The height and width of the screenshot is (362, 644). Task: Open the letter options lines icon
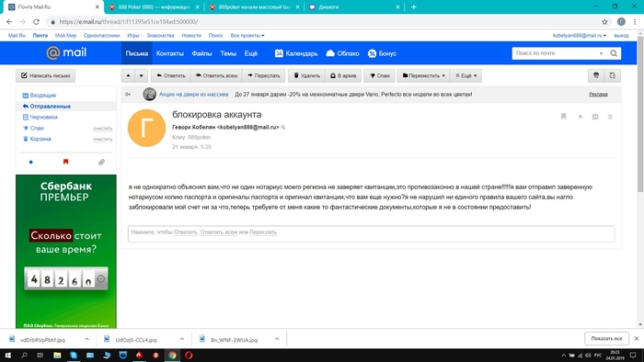(x=610, y=117)
